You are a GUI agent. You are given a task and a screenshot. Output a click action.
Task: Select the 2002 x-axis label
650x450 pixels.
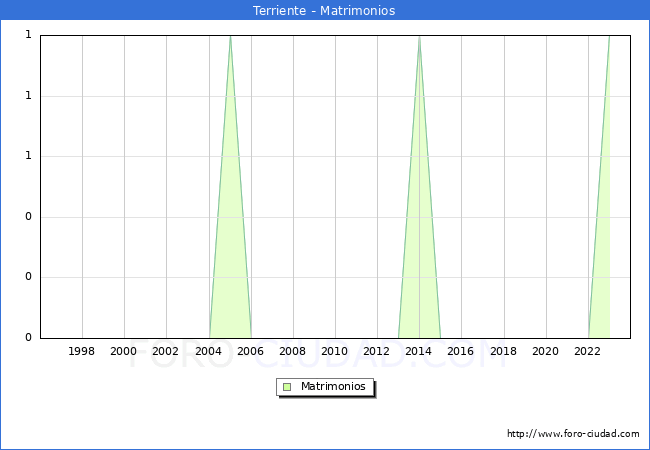[165, 351]
